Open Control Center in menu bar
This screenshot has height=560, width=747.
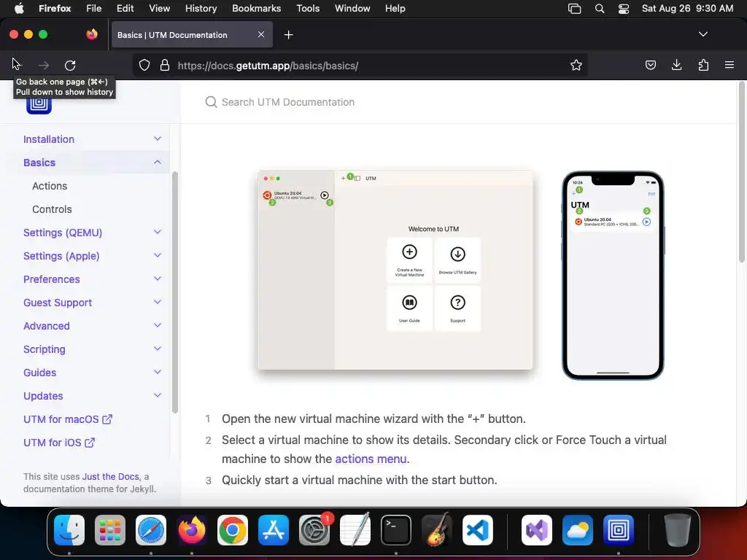624,9
